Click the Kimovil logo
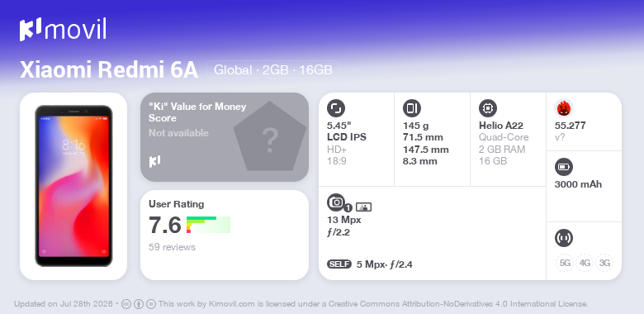Image resolution: width=644 pixels, height=314 pixels. pyautogui.click(x=63, y=29)
